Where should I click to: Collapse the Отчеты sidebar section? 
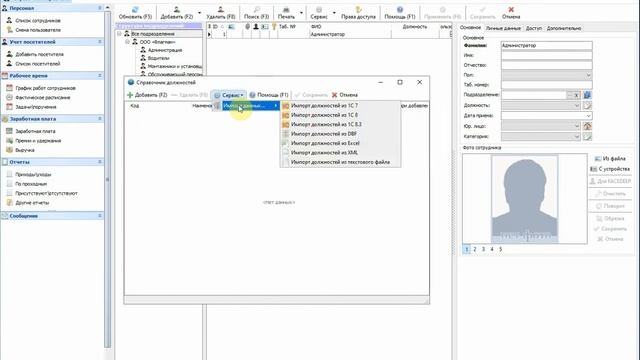[100, 162]
